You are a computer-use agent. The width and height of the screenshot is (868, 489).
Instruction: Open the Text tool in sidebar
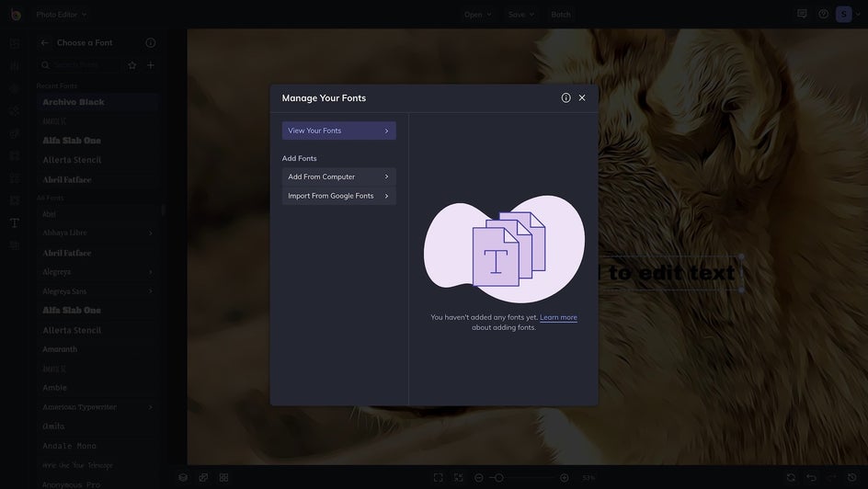(15, 223)
